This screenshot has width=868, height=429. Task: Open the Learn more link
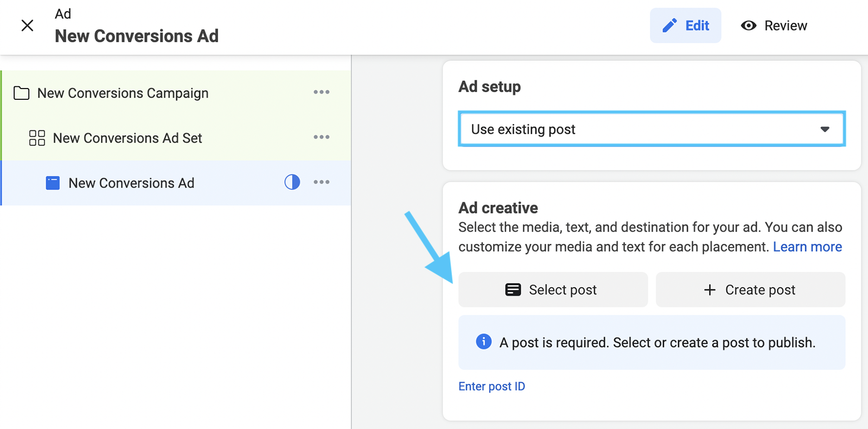click(x=807, y=247)
